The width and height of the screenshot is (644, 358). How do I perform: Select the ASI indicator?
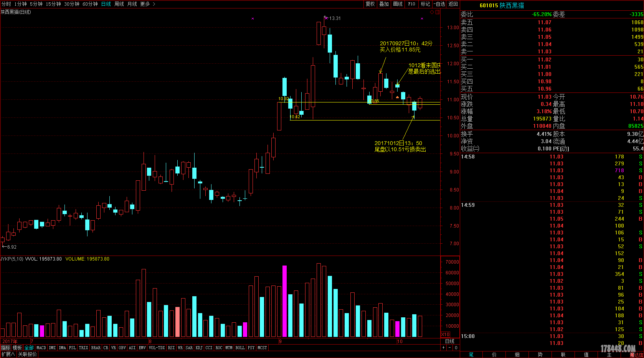point(132,348)
